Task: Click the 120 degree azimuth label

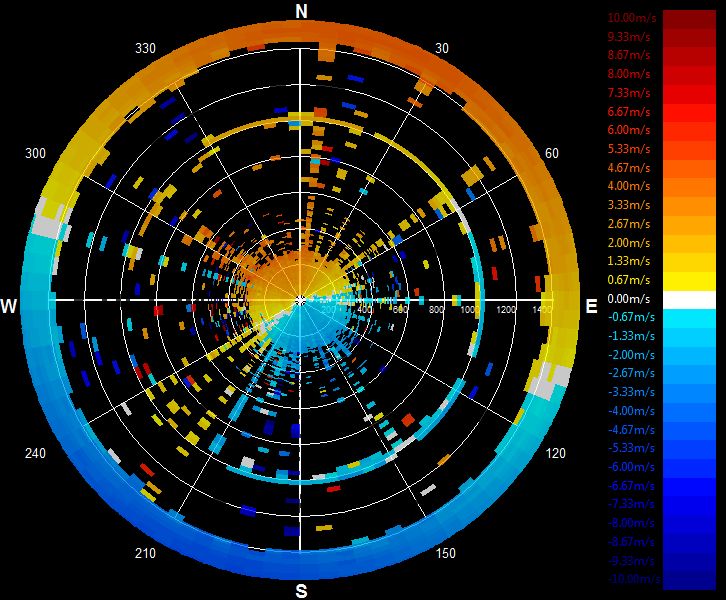Action: 556,453
